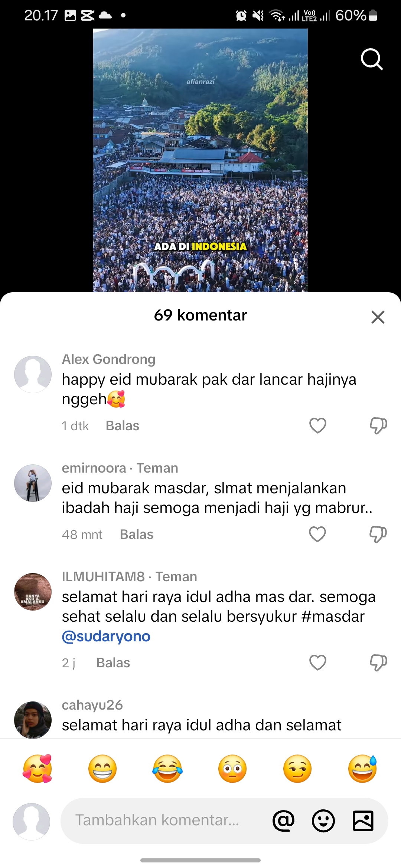Insert the smiling hearts face emoji
This screenshot has height=868, width=401.
(38, 769)
